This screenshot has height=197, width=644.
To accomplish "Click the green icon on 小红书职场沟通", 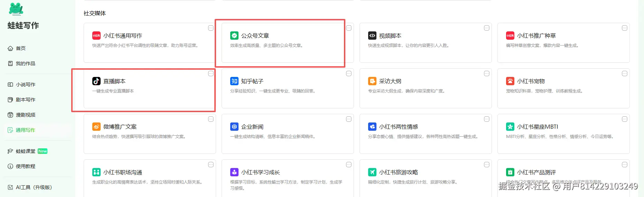I will [96, 172].
